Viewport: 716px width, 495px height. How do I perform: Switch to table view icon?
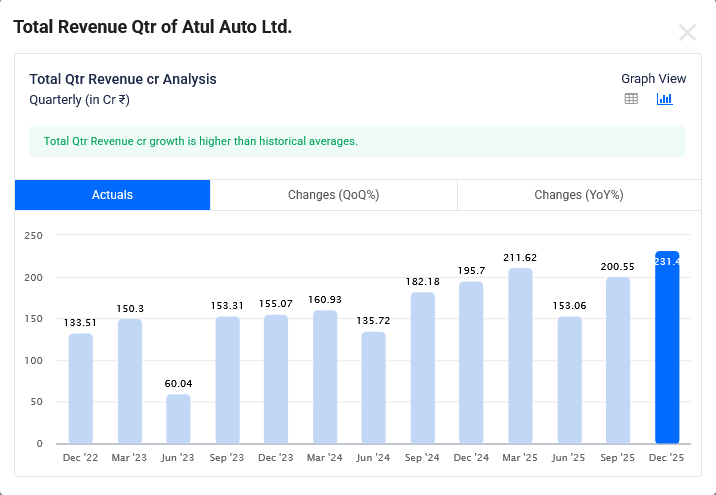point(631,99)
